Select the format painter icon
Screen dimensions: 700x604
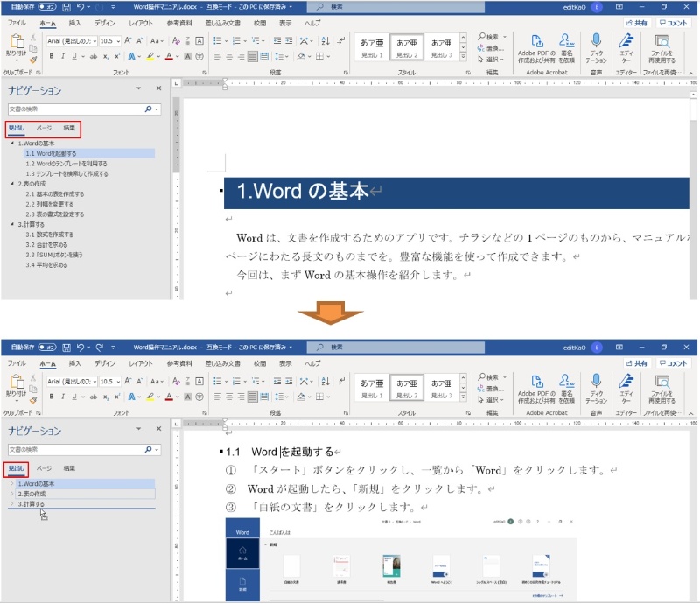pos(31,59)
